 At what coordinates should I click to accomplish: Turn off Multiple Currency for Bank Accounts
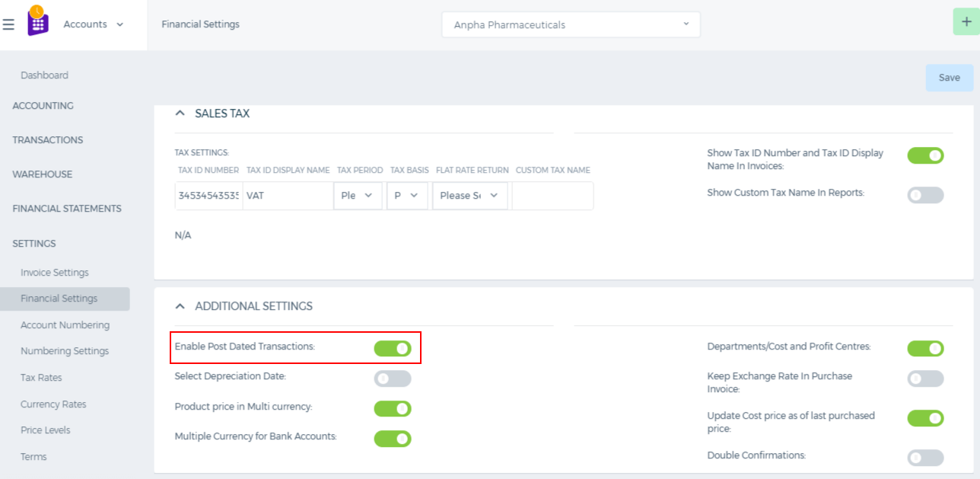tap(393, 439)
